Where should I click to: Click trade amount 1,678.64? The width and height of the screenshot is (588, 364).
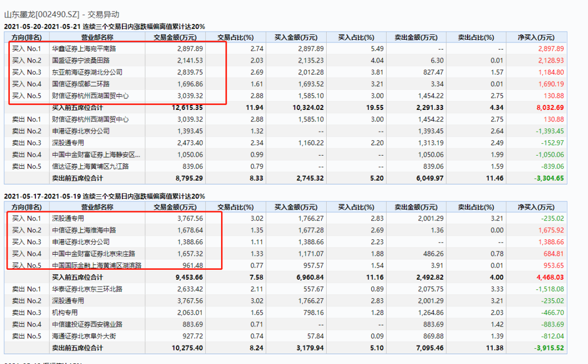[190, 230]
